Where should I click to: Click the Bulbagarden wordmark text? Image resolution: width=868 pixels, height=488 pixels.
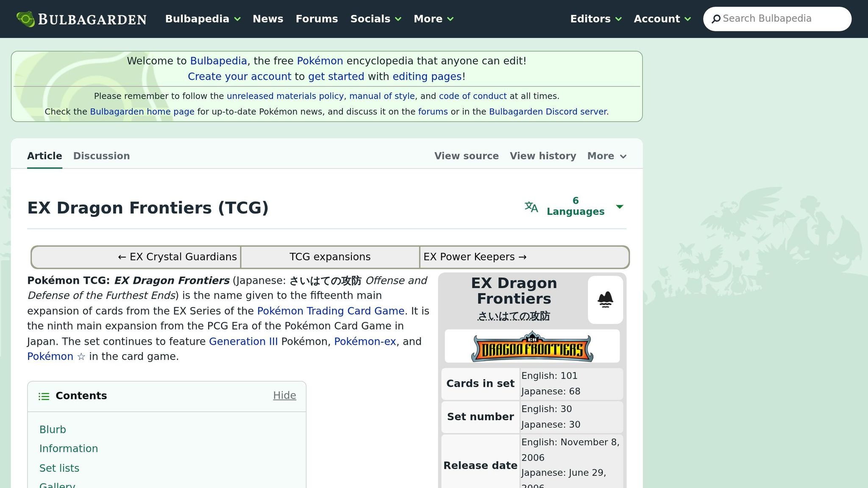[x=92, y=19]
